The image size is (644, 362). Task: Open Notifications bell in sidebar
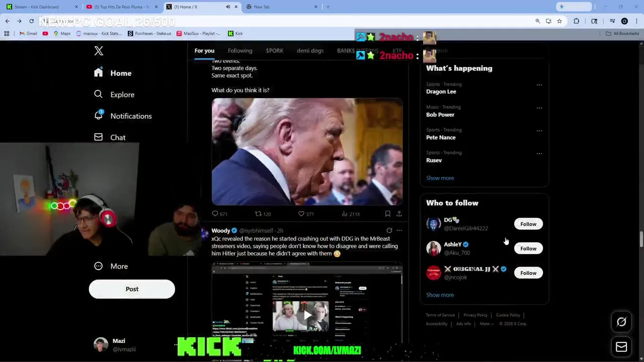click(x=99, y=115)
